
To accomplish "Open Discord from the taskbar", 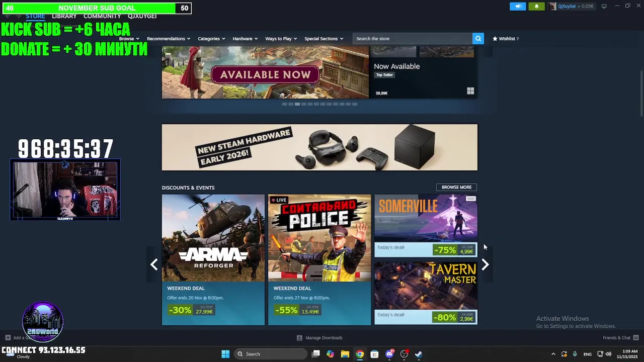I will (x=389, y=354).
